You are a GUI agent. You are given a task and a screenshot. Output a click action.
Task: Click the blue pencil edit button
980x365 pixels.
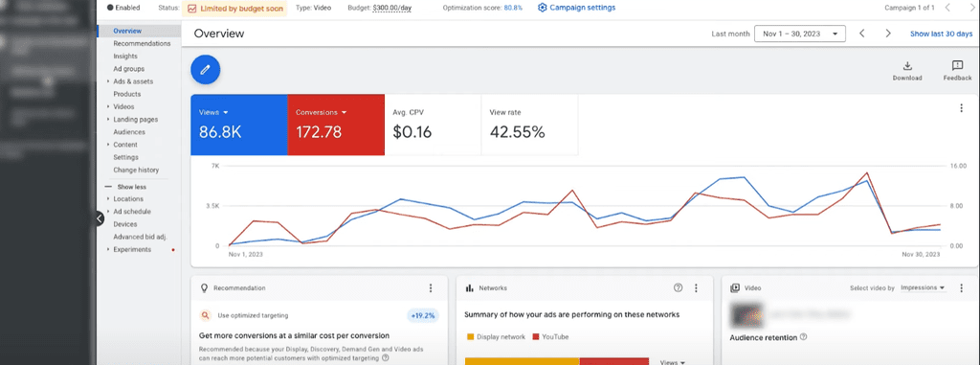tap(205, 70)
